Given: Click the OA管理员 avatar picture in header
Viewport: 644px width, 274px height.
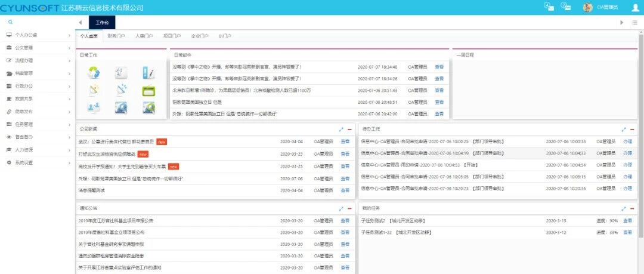Looking at the screenshot, I should point(588,7).
